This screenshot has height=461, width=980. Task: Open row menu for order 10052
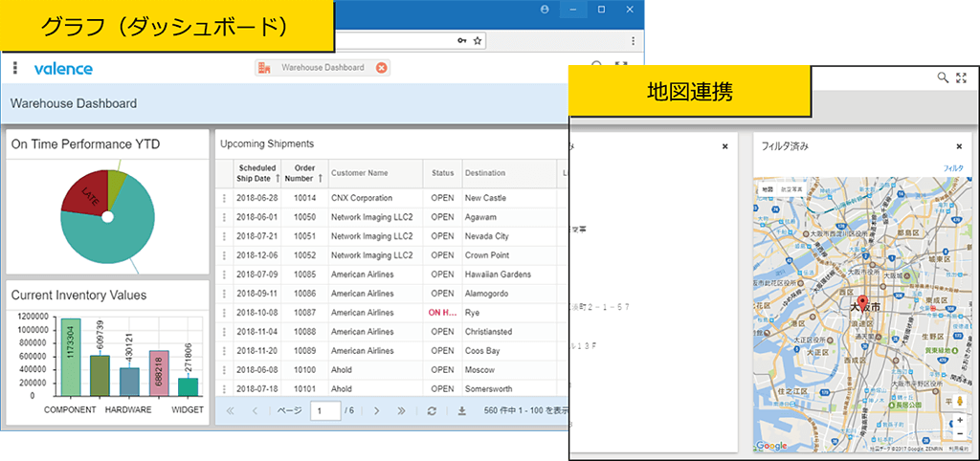(224, 255)
